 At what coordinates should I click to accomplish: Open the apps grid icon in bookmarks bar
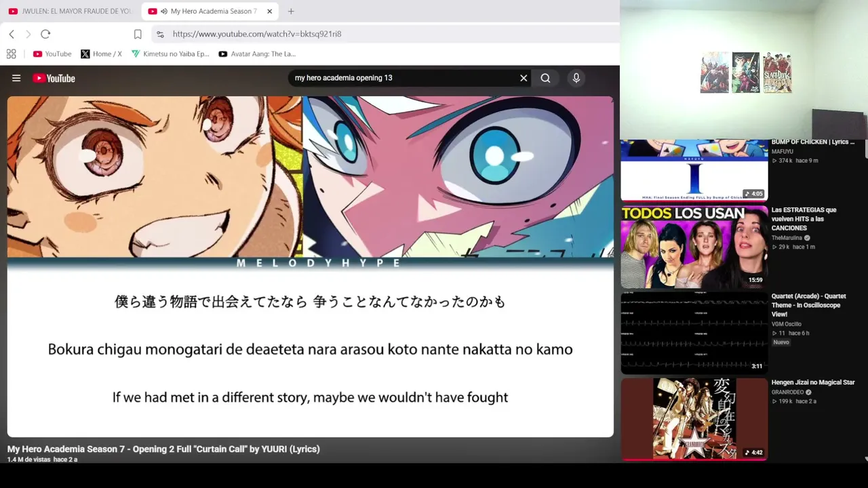point(12,54)
